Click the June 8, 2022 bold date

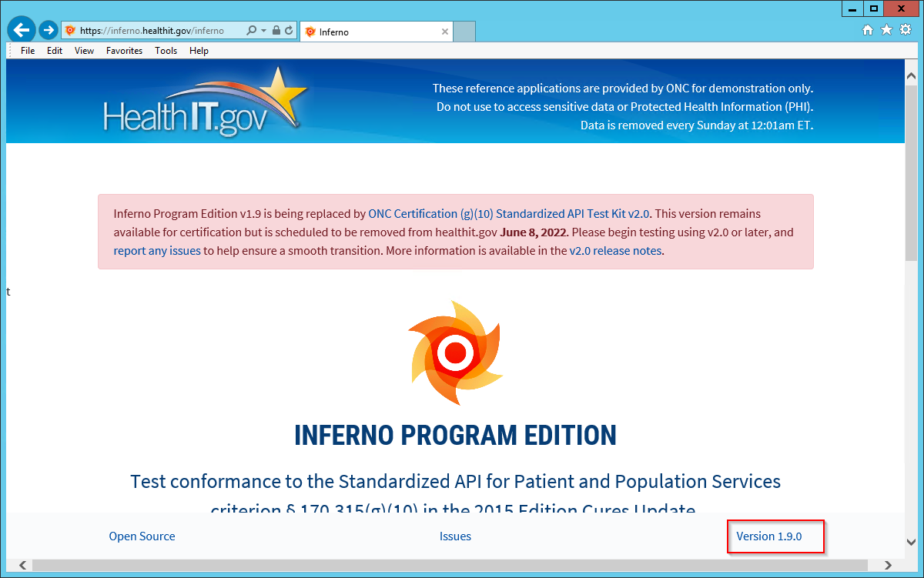pos(533,232)
